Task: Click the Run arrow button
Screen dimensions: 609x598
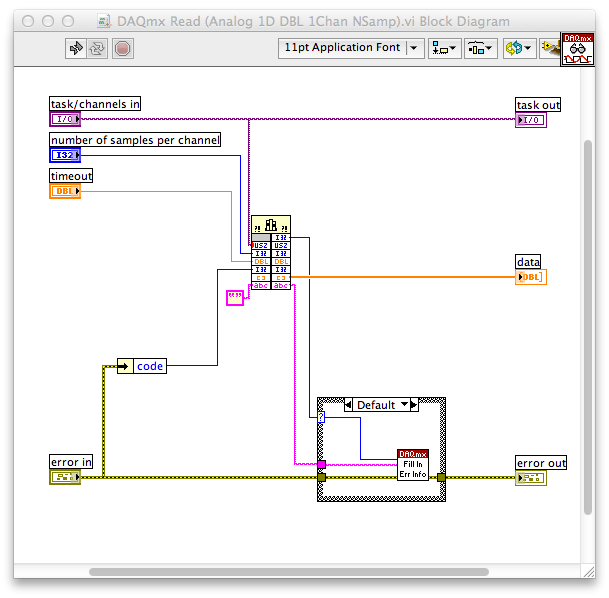Action: pyautogui.click(x=75, y=49)
